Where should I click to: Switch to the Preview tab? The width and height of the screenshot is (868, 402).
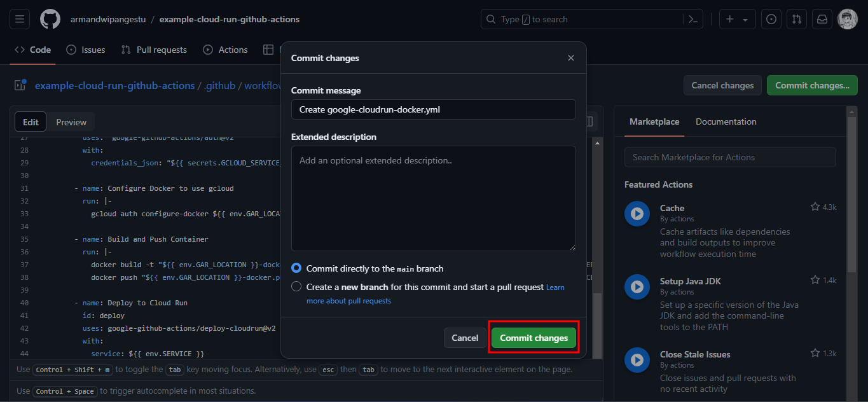[71, 121]
